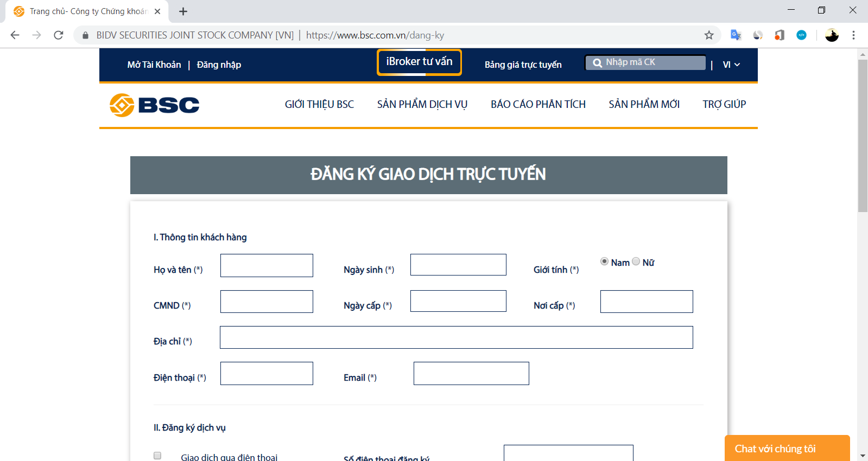Click the Ngày cấp input field
Screen dimensions: 868x461
click(458, 301)
